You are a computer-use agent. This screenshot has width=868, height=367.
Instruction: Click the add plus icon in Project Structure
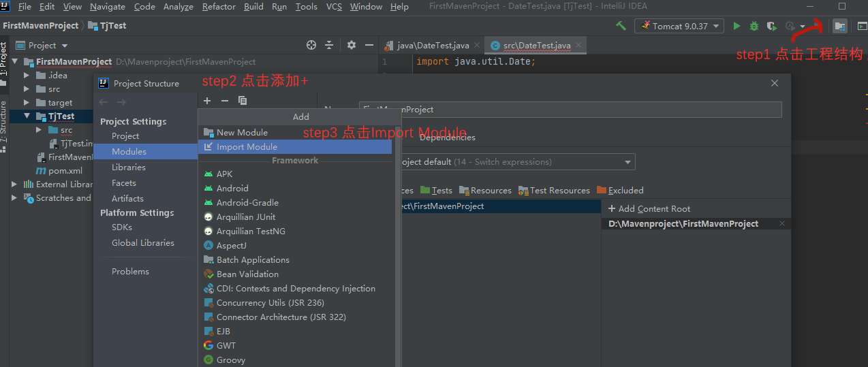[x=207, y=101]
